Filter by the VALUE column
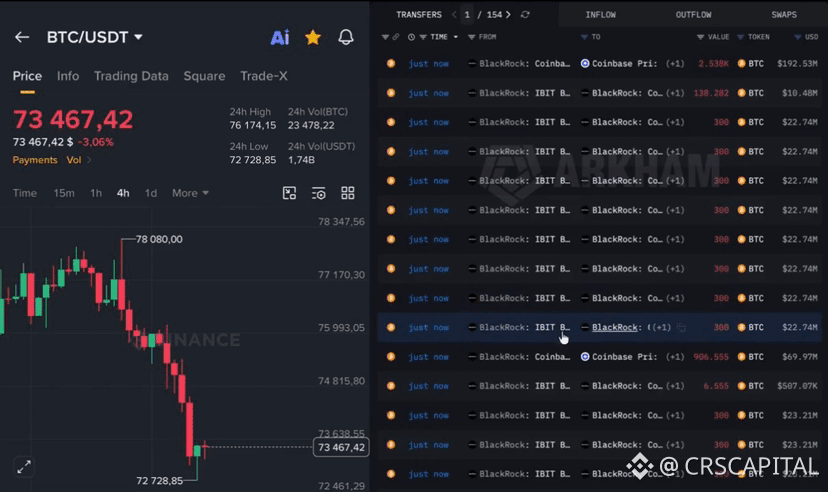This screenshot has width=828, height=492. pos(700,37)
